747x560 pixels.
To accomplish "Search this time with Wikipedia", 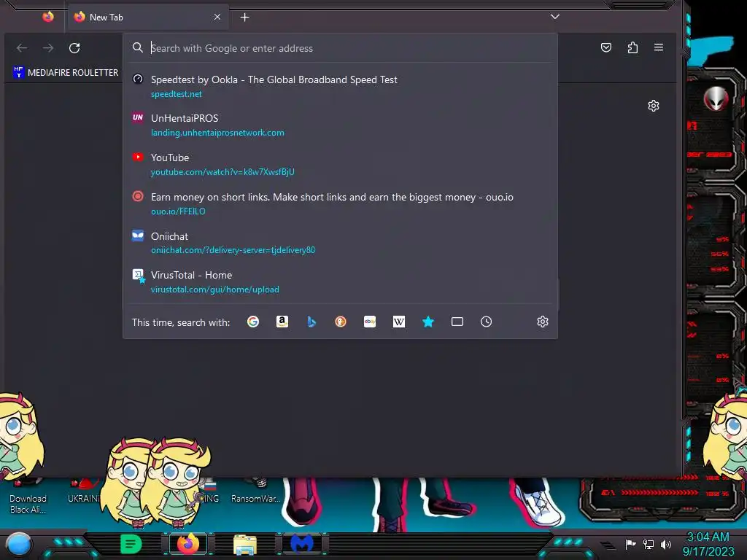I will tap(399, 322).
